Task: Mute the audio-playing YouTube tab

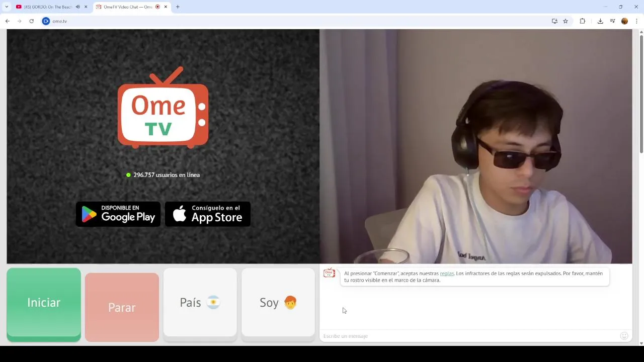Action: (x=77, y=7)
